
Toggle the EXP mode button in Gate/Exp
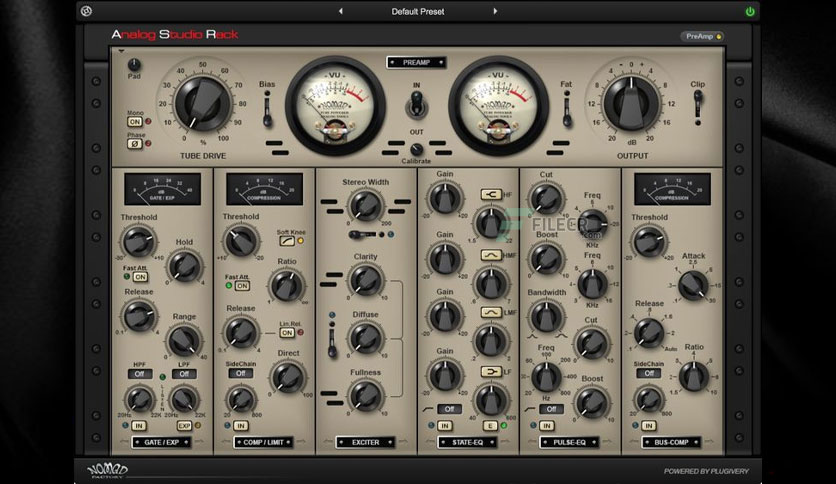point(184,426)
